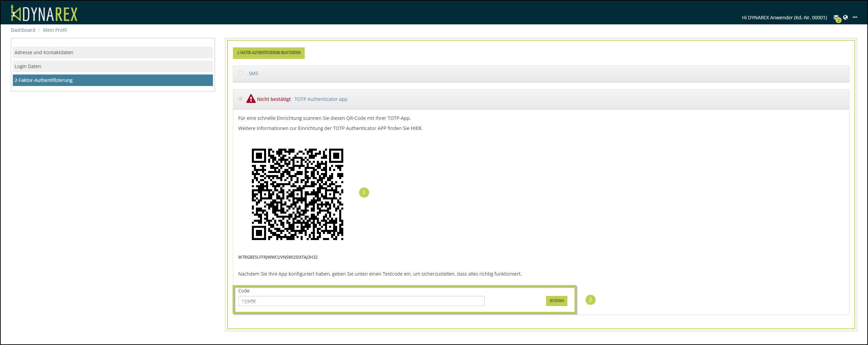Select the SMS radio button
Screen dimensions: 868x345
pyautogui.click(x=240, y=73)
